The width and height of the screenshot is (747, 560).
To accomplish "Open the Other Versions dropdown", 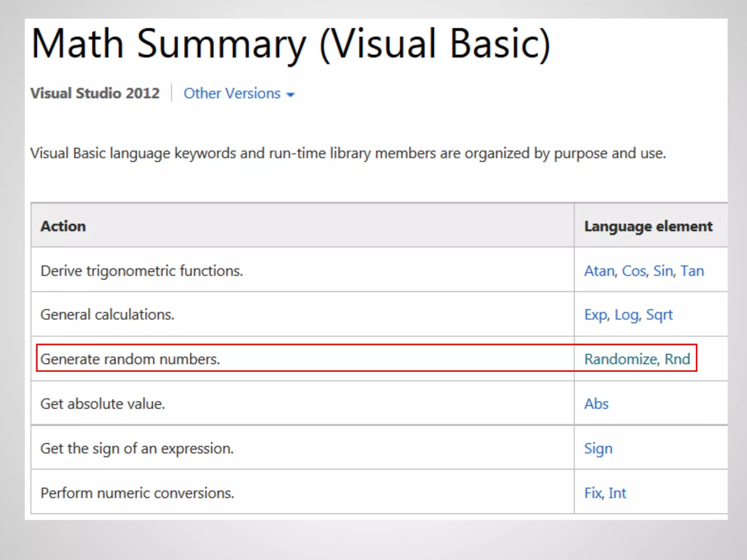I will click(239, 94).
